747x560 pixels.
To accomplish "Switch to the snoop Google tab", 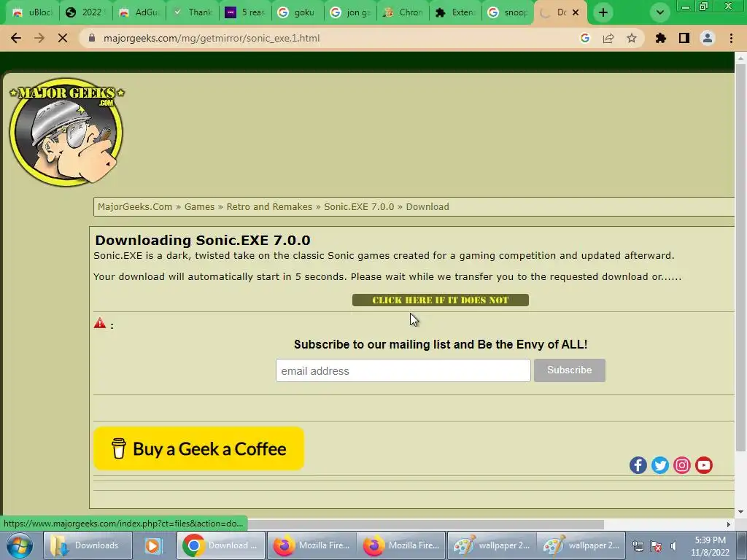I will tap(508, 12).
